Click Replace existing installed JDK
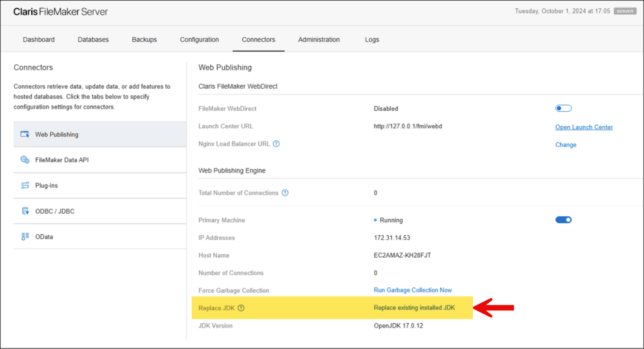644x349 pixels. click(414, 308)
